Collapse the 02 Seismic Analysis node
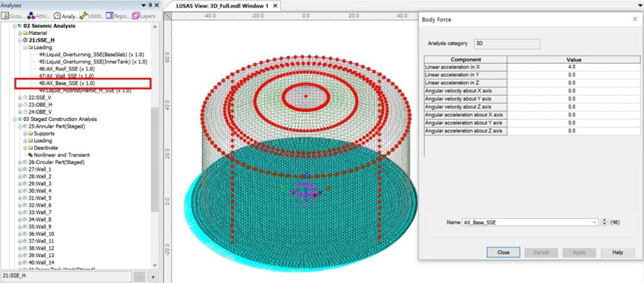 coord(15,26)
